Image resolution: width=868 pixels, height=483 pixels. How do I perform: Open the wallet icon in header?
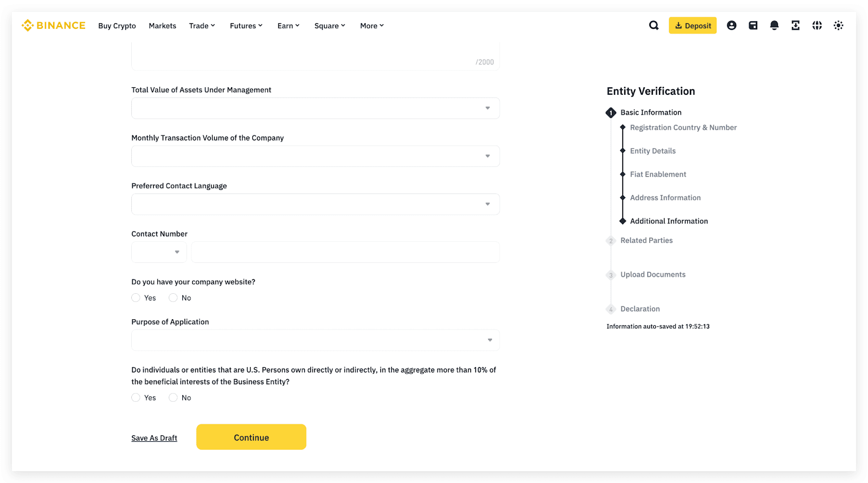click(753, 25)
